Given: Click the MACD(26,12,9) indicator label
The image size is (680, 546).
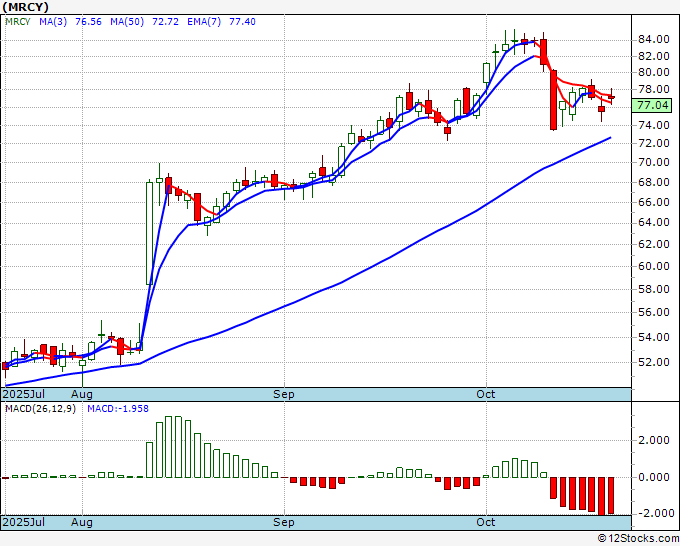Looking at the screenshot, I should (40, 409).
